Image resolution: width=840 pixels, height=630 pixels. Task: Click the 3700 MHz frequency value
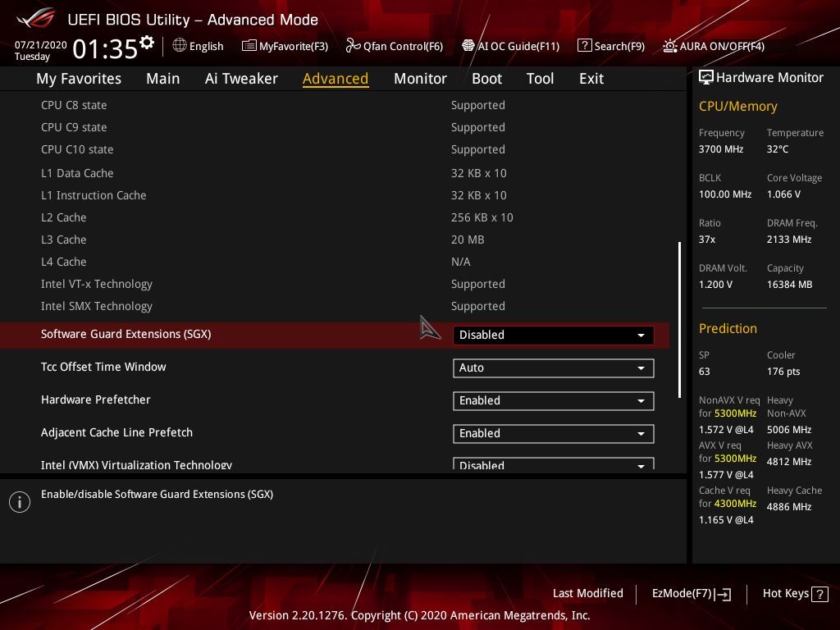pos(720,149)
